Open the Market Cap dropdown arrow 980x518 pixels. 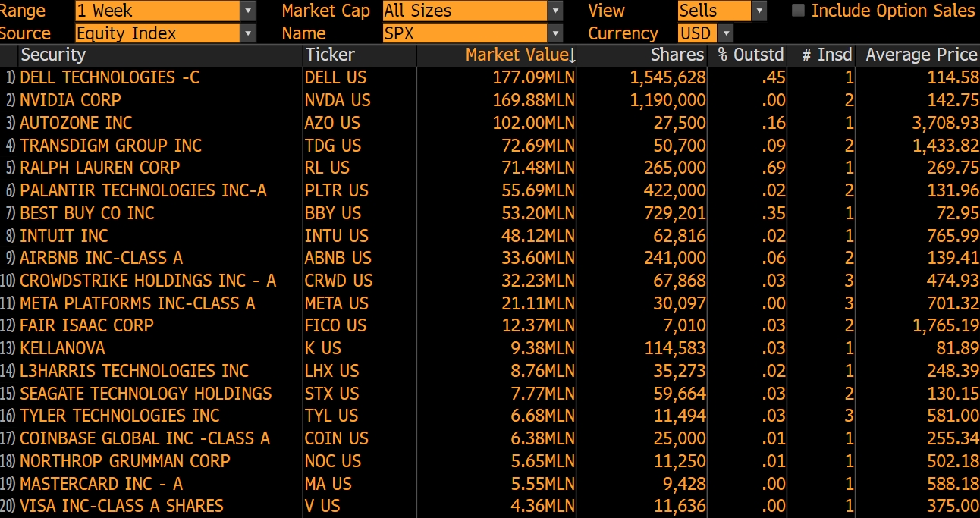(x=556, y=11)
